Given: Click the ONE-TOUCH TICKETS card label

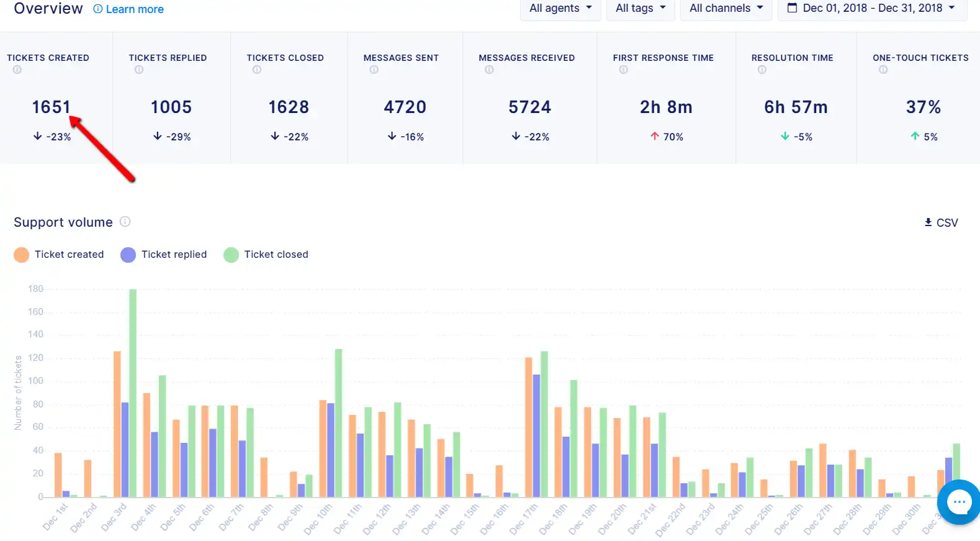Looking at the screenshot, I should 920,58.
